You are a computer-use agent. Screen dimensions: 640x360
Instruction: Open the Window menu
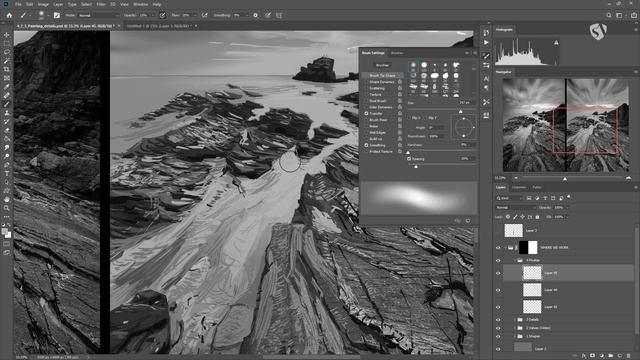(x=140, y=4)
